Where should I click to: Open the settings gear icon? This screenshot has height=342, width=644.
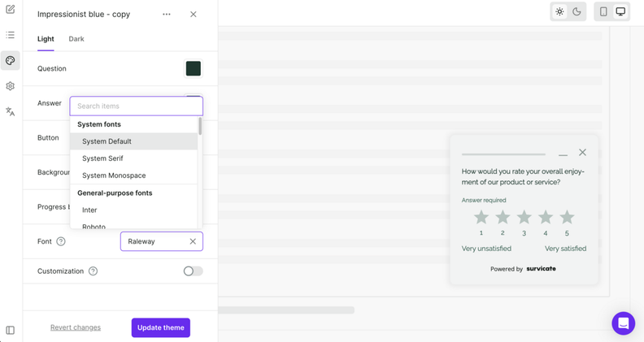click(11, 86)
